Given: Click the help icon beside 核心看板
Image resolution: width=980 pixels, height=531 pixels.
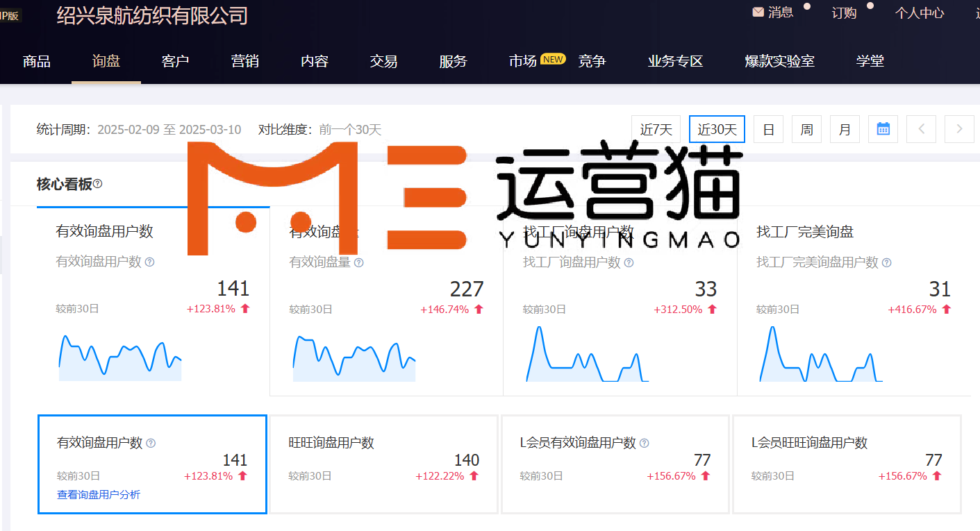Looking at the screenshot, I should click(98, 184).
